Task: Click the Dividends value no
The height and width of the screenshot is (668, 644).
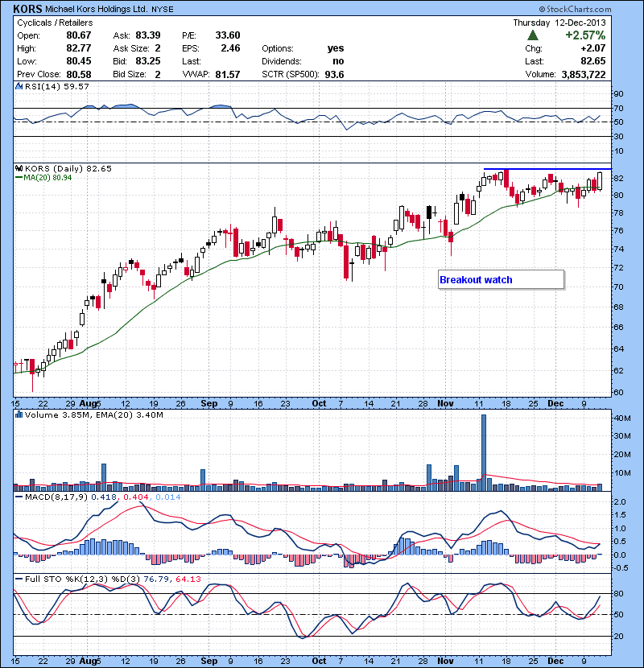Action: [x=338, y=61]
